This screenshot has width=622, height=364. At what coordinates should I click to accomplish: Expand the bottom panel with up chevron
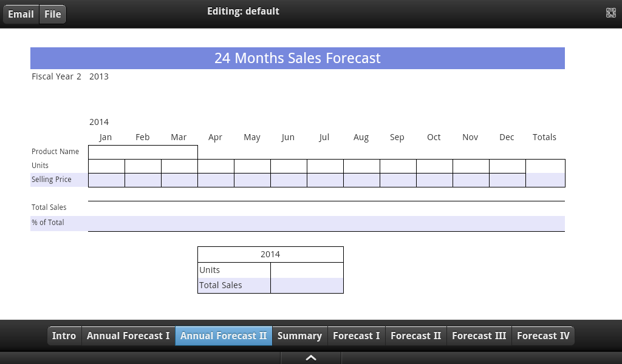[311, 358]
